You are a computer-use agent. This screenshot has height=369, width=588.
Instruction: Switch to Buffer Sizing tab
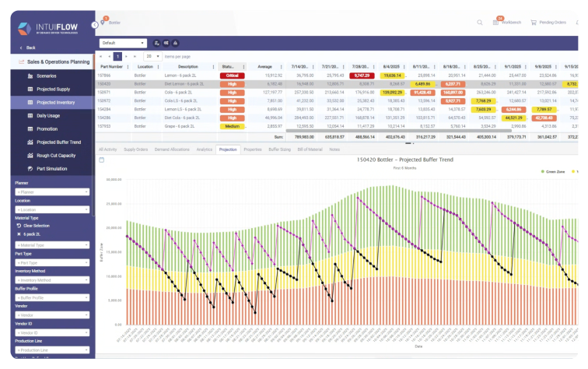[x=279, y=149]
